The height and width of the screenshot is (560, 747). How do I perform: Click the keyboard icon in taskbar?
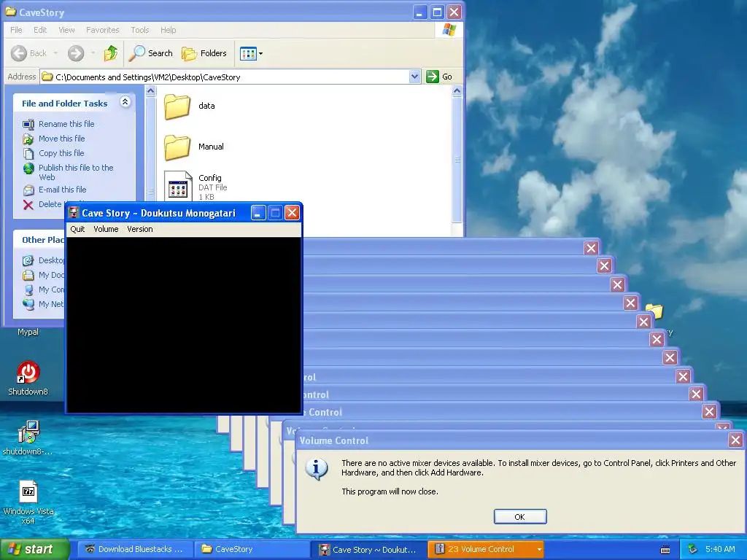pyautogui.click(x=665, y=550)
